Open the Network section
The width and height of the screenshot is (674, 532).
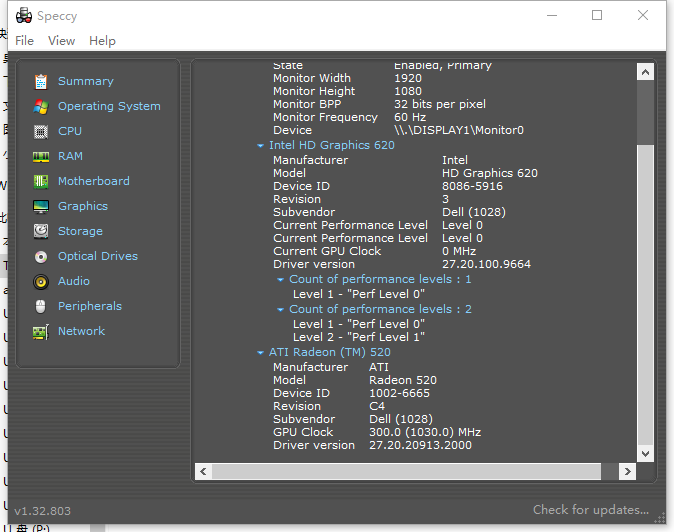tap(81, 331)
